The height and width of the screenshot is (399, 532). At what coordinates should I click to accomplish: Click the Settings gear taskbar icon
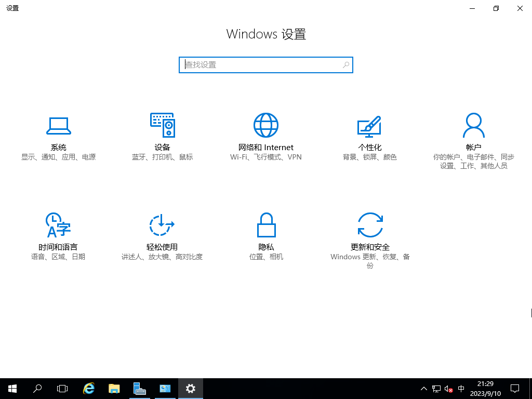tap(191, 389)
